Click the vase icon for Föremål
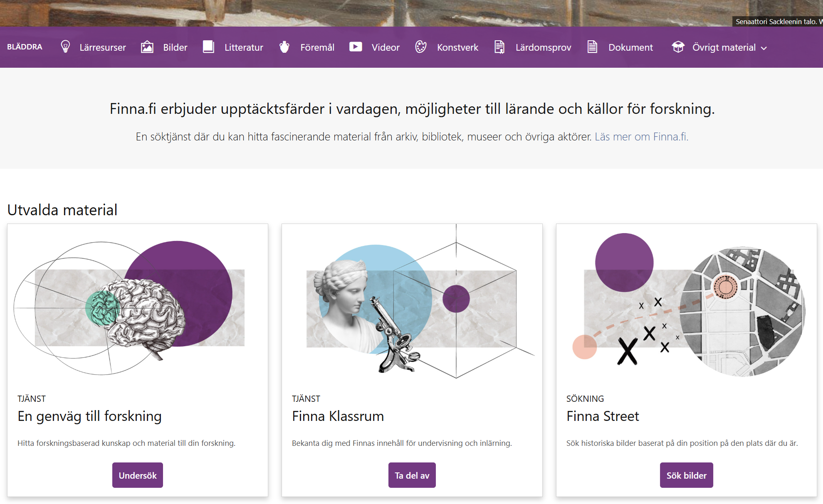The width and height of the screenshot is (823, 504). (x=284, y=47)
